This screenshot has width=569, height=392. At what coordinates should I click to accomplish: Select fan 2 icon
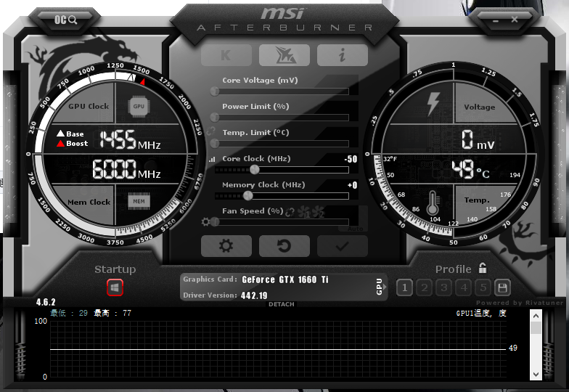point(318,212)
